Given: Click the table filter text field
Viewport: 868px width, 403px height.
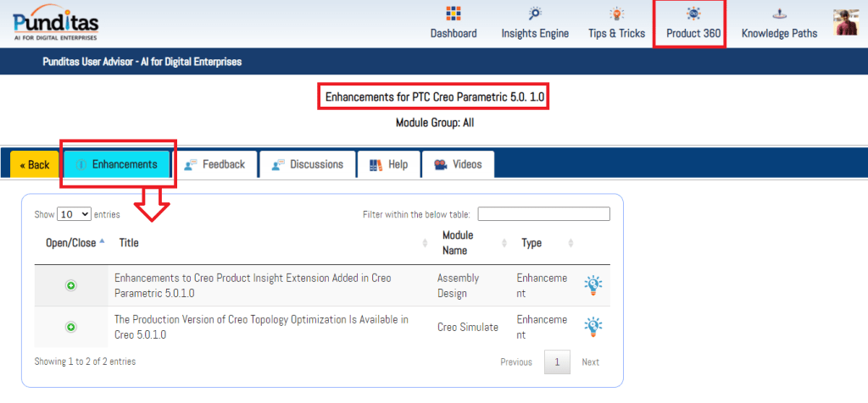Looking at the screenshot, I should (x=543, y=214).
